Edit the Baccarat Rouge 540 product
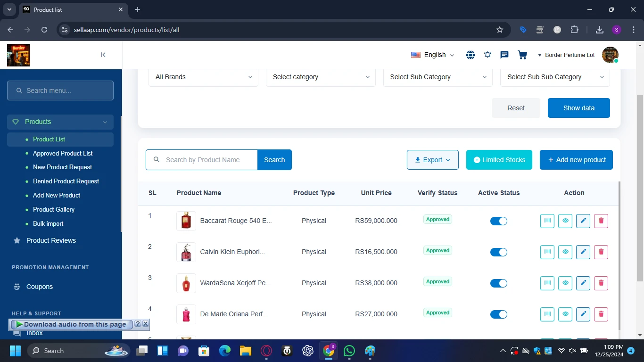Screen dimensions: 644x362 tap(583, 221)
